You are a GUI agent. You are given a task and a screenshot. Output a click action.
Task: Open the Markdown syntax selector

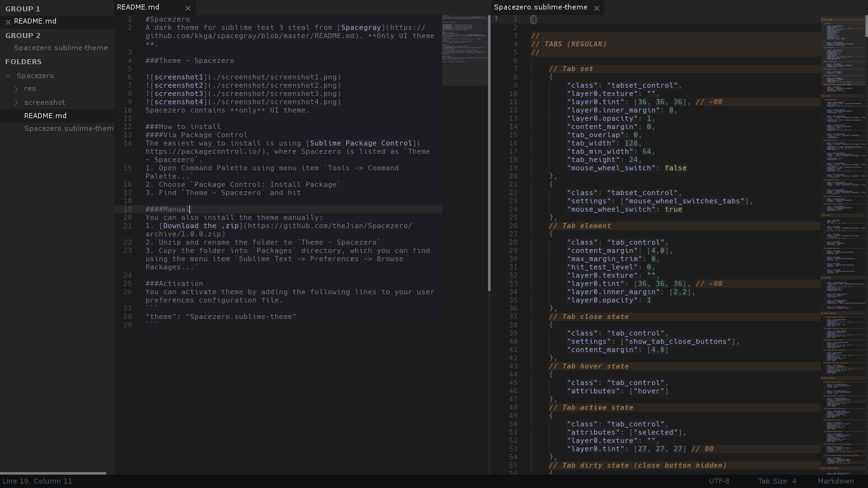[836, 481]
